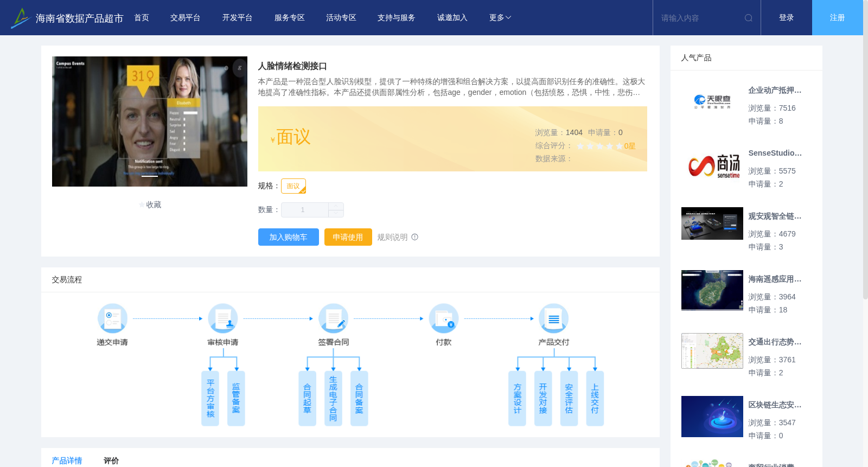This screenshot has width=868, height=467.
Task: Click the 审核申请 step icon
Action: [223, 318]
